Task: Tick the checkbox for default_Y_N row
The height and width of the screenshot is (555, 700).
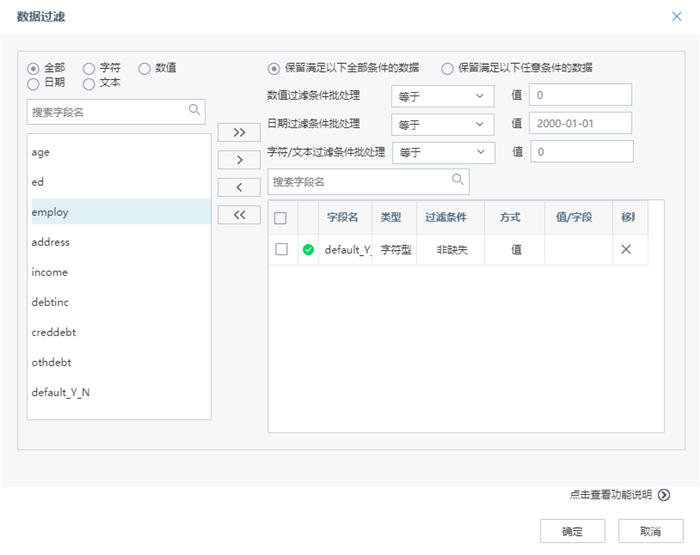Action: pos(281,249)
